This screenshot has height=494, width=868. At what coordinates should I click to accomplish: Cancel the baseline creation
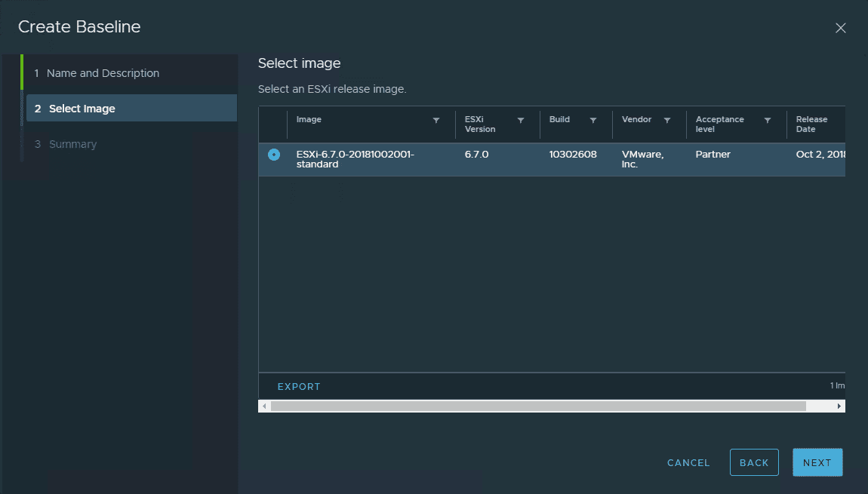(x=688, y=462)
